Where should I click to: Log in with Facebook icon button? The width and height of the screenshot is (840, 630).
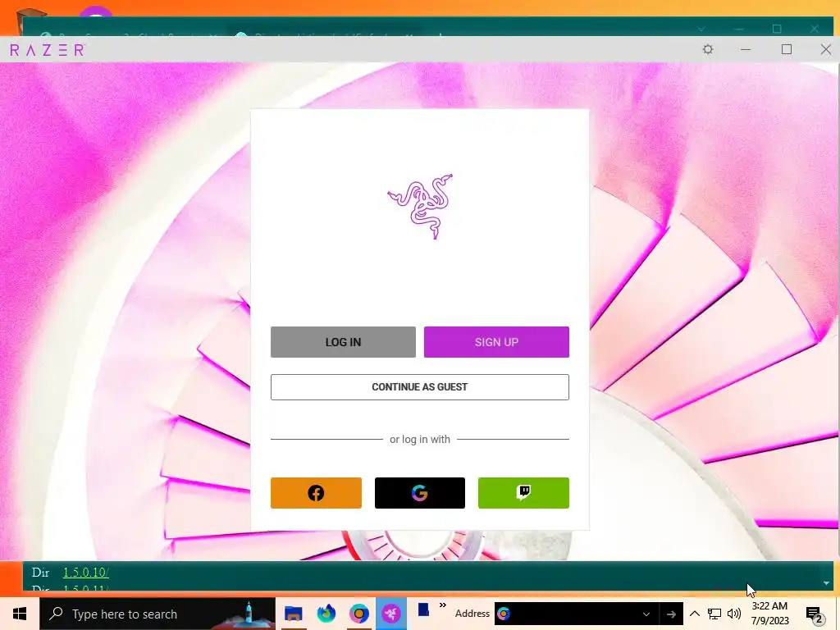tap(316, 493)
